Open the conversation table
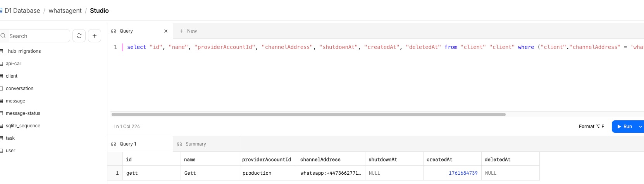The width and height of the screenshot is (644, 184). [19, 89]
